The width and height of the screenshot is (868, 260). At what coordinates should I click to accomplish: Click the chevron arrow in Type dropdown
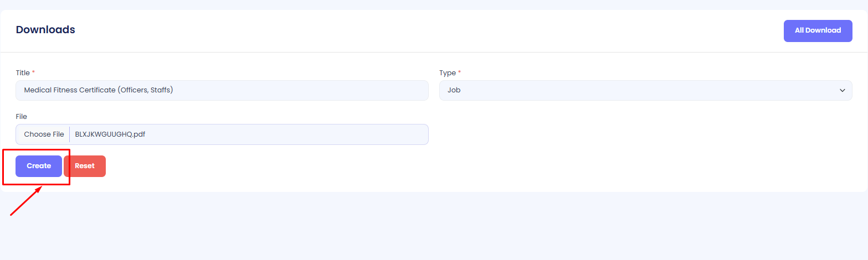[842, 90]
